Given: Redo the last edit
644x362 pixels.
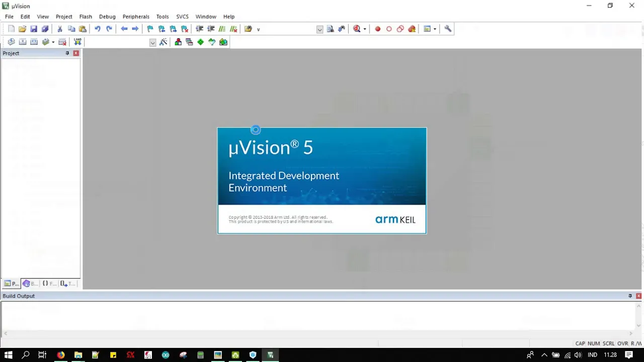Looking at the screenshot, I should tap(109, 29).
